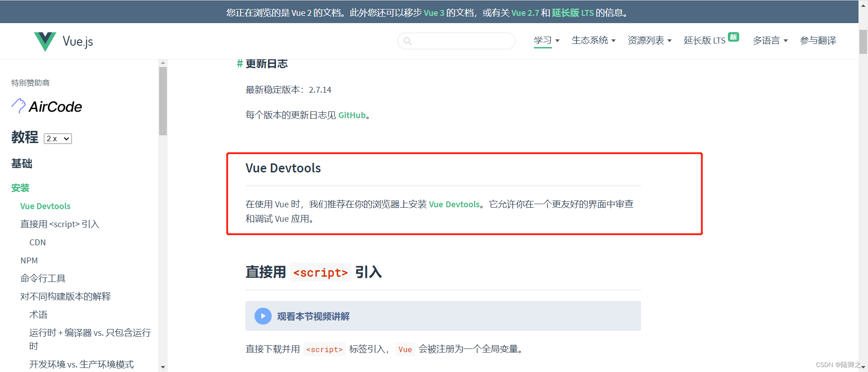Select 命令行工具 in the sidebar

[x=43, y=278]
